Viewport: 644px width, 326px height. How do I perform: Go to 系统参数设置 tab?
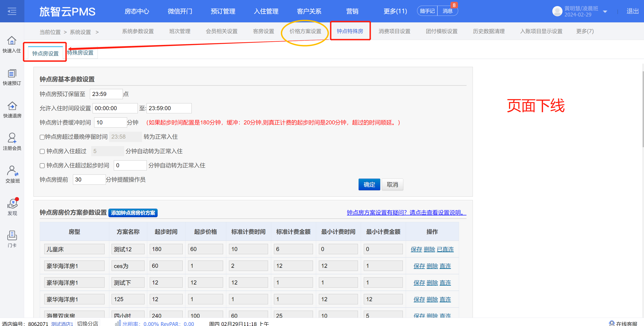point(138,31)
